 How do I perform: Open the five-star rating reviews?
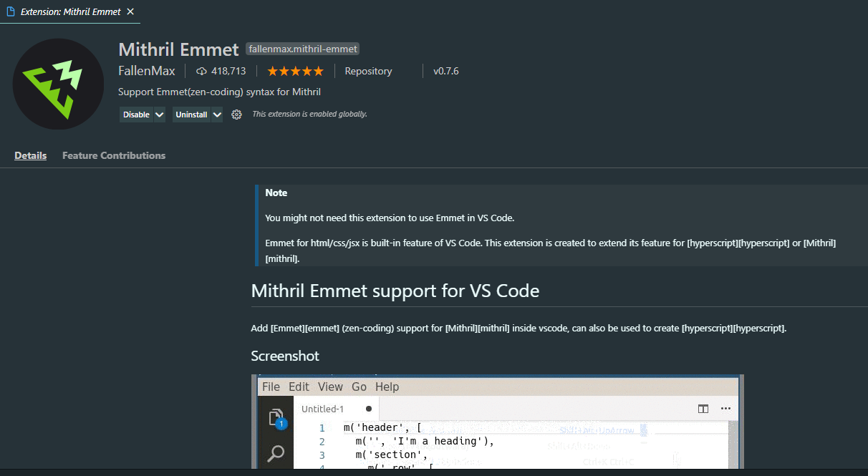coord(295,71)
